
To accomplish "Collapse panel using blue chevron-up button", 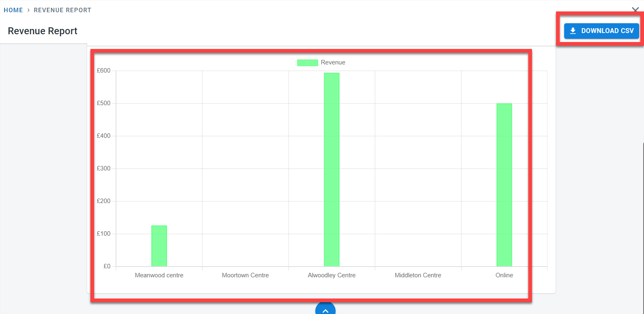I will [x=325, y=310].
